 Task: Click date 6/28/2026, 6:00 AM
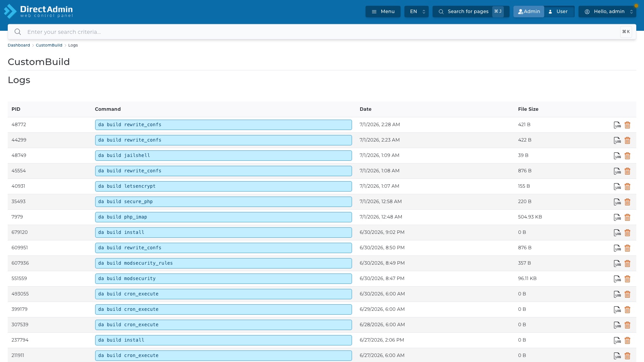(382, 325)
